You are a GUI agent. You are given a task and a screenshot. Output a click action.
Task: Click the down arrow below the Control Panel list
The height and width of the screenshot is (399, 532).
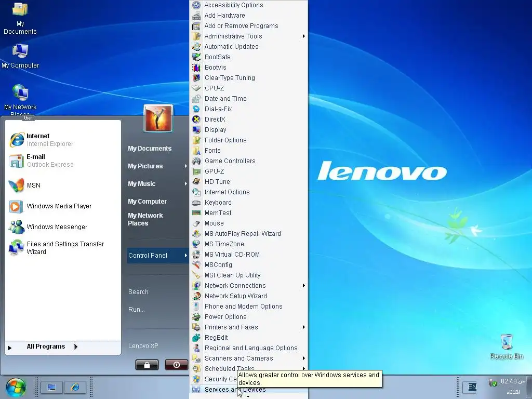click(248, 396)
